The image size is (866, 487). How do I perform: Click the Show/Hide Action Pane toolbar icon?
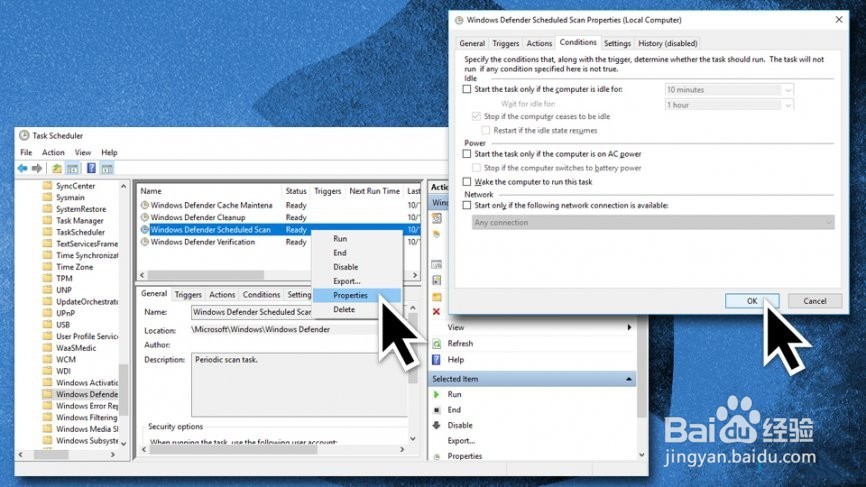click(107, 168)
